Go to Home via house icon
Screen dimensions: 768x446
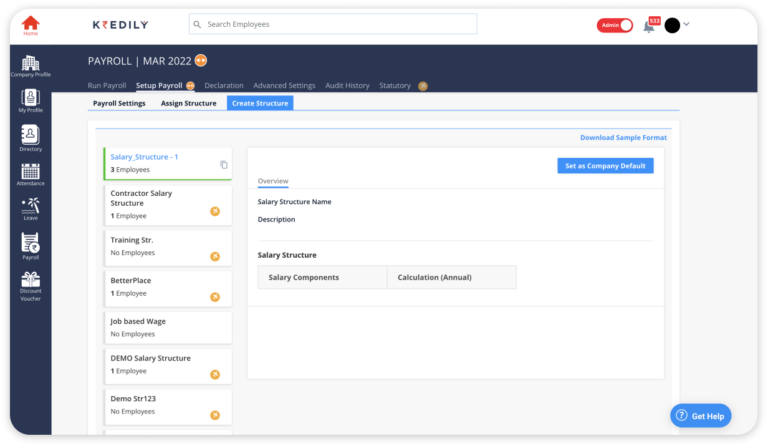pos(30,24)
